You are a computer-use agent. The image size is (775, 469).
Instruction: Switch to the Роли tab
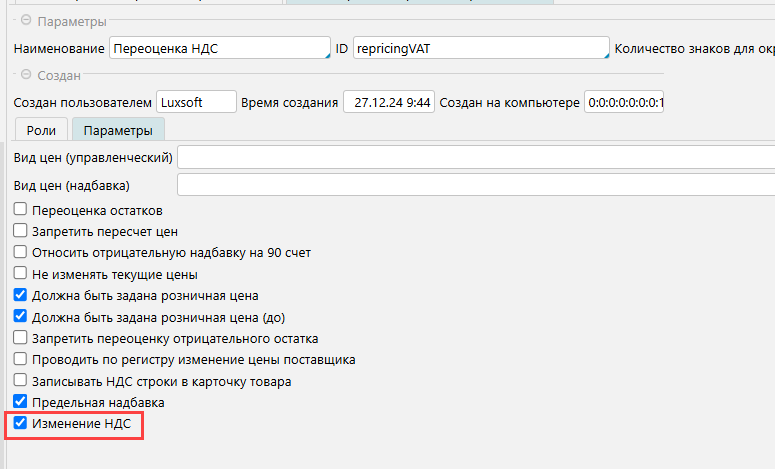tap(41, 130)
